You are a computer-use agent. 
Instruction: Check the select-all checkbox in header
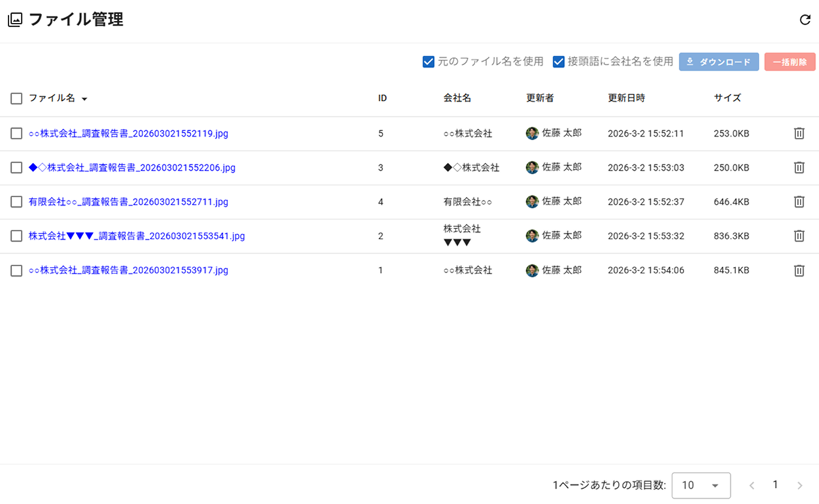click(x=16, y=99)
